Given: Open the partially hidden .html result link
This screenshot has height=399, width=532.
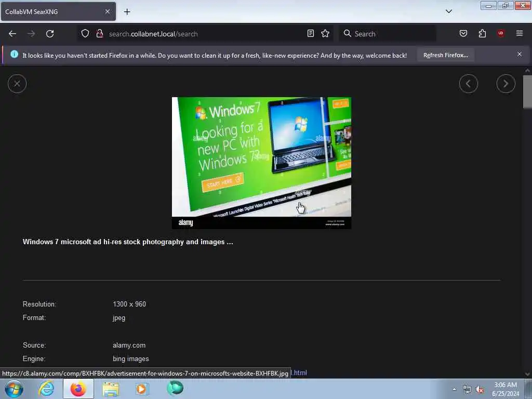Looking at the screenshot, I should pos(299,373).
